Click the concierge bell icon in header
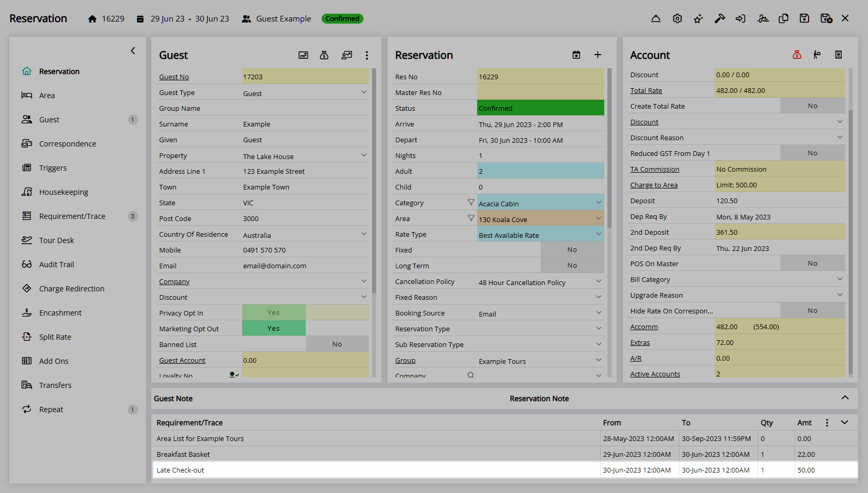Screen dimensions: 868x493 pos(656,18)
